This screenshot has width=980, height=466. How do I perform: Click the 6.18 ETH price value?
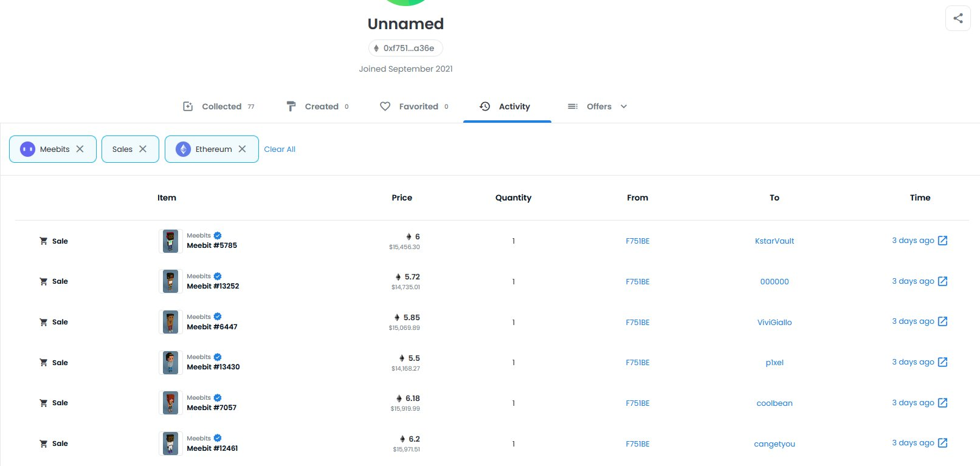tap(413, 399)
